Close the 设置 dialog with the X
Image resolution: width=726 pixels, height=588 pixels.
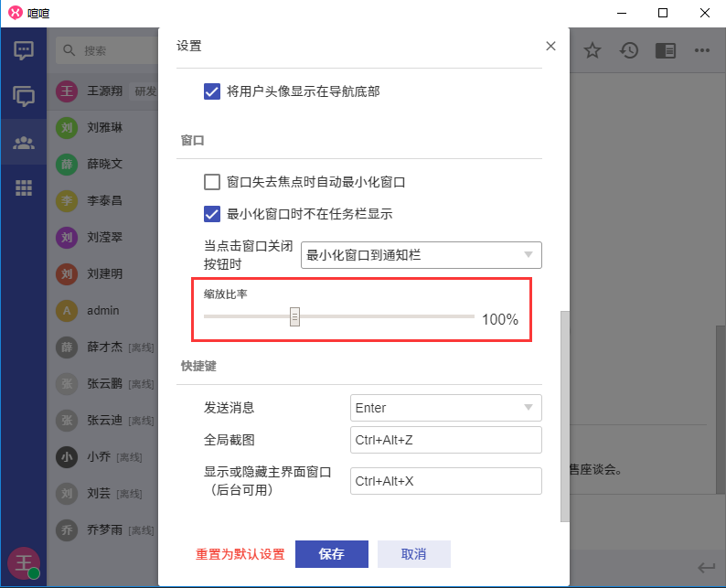click(550, 46)
